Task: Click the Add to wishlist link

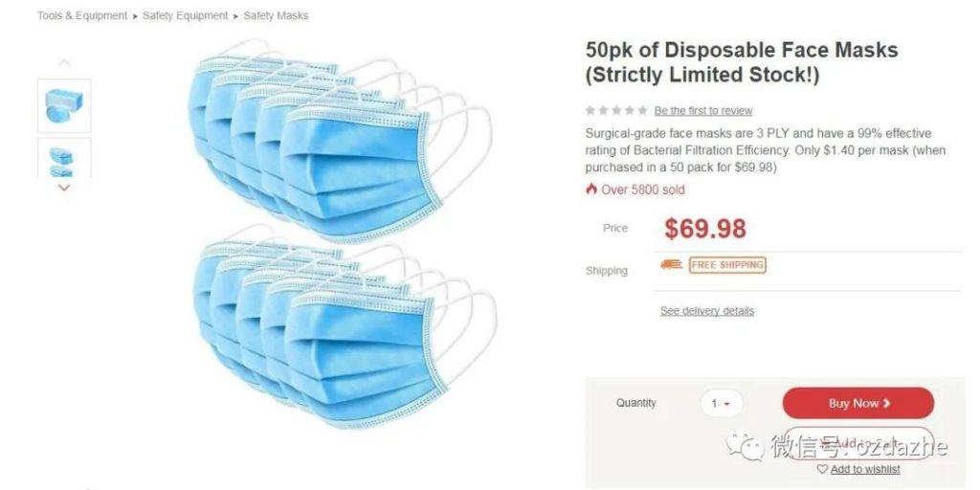Action: click(865, 469)
